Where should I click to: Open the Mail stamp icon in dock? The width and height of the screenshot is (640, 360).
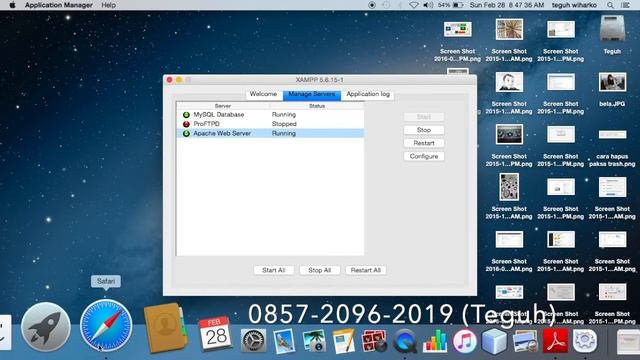pos(284,341)
